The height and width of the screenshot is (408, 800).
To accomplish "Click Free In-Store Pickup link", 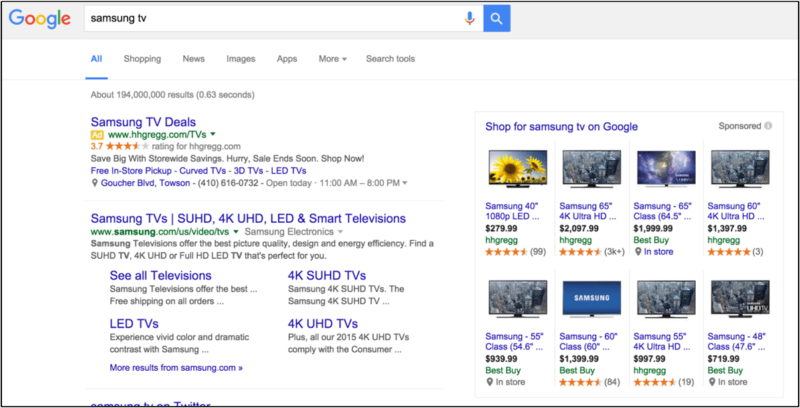I will click(131, 171).
